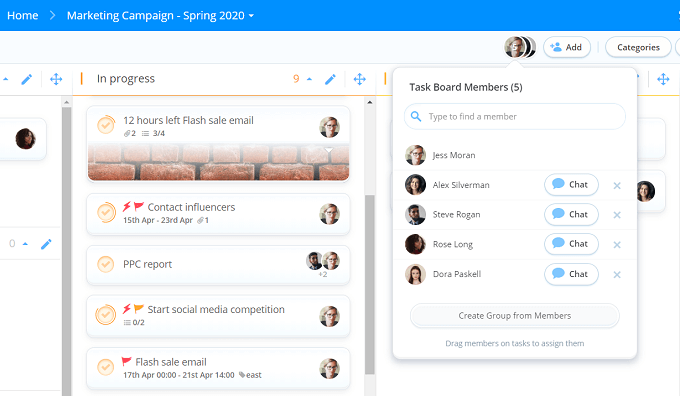Click move icon of In progress column
Viewport: 680px width, 396px height.
click(x=360, y=79)
